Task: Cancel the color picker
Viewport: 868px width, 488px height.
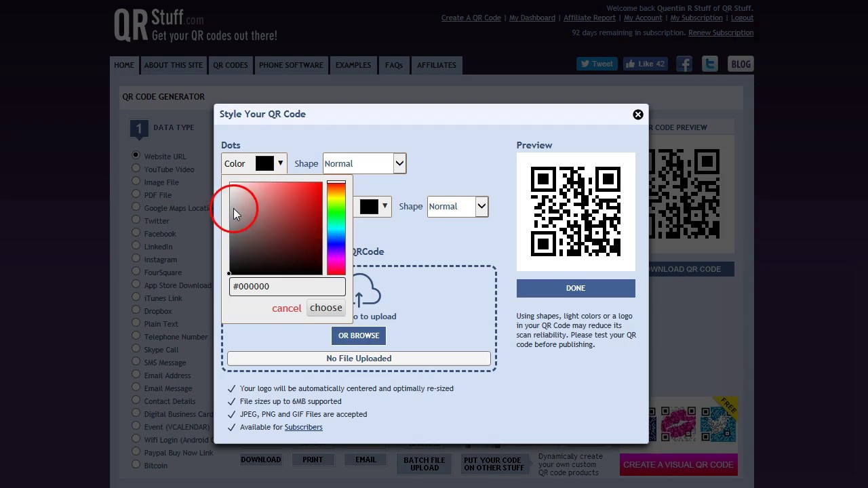Action: point(286,308)
